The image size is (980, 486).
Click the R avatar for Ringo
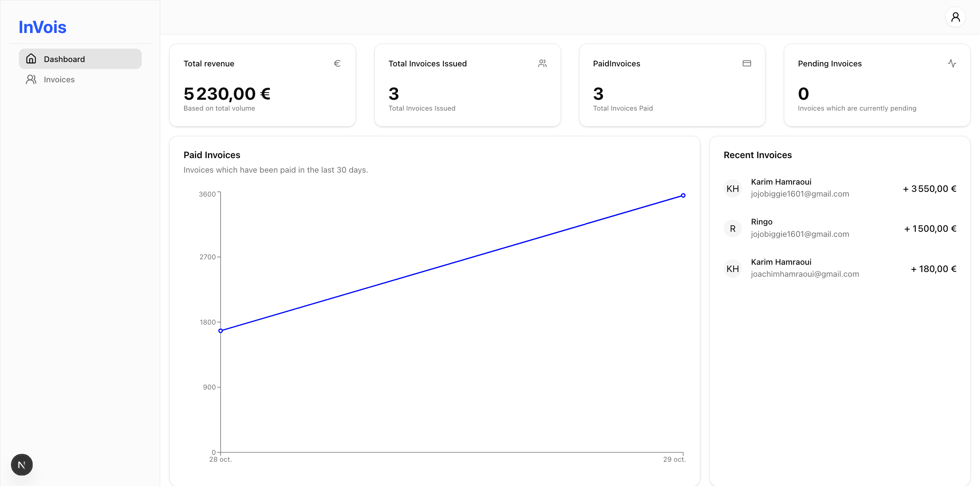point(732,228)
